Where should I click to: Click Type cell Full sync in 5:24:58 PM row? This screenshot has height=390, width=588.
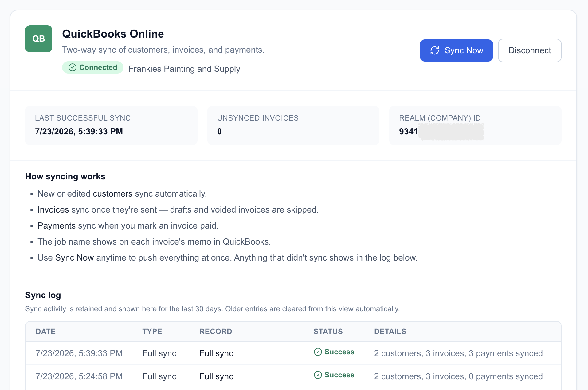tap(159, 376)
